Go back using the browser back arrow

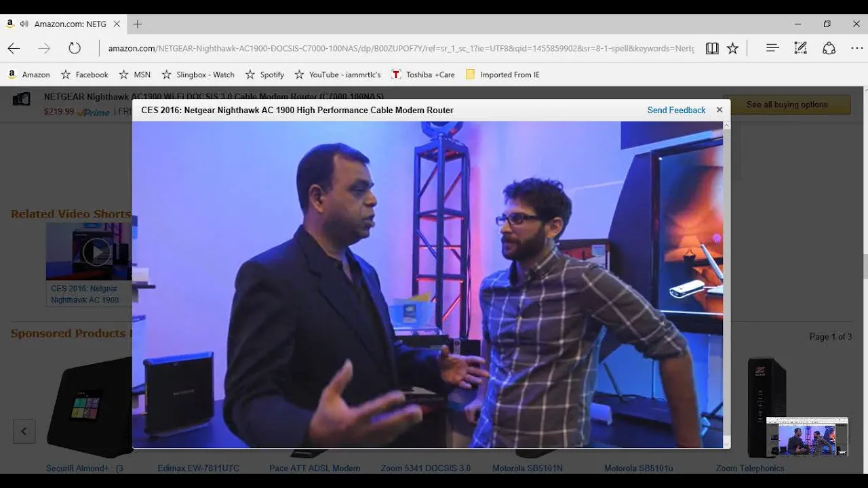coord(14,48)
